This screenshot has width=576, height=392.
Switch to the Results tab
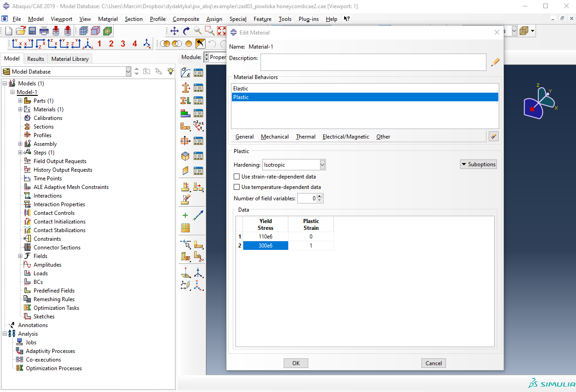pos(35,59)
